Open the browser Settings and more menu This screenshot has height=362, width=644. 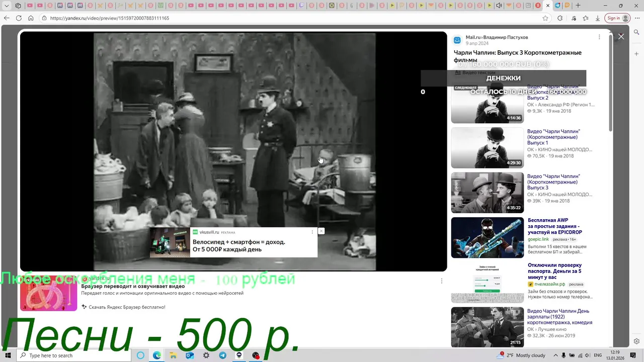click(x=636, y=18)
